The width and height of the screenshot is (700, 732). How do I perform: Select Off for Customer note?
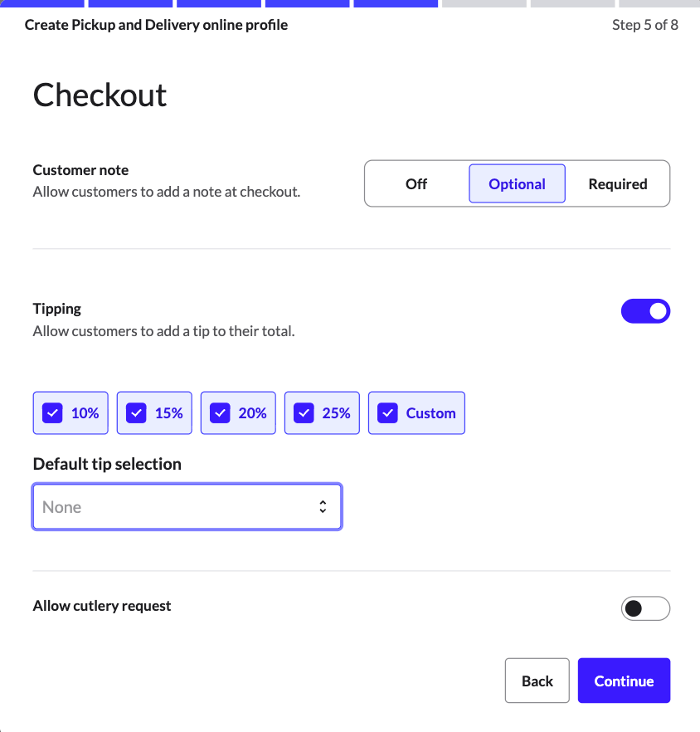click(x=416, y=183)
